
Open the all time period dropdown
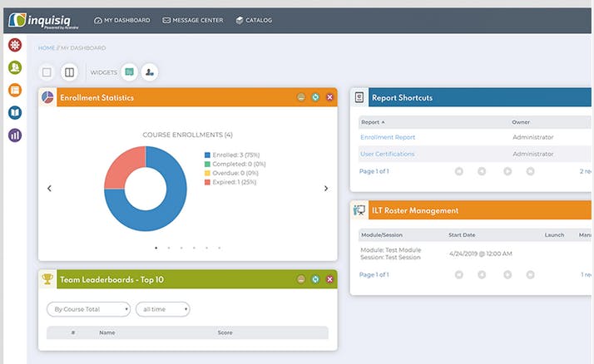[163, 309]
